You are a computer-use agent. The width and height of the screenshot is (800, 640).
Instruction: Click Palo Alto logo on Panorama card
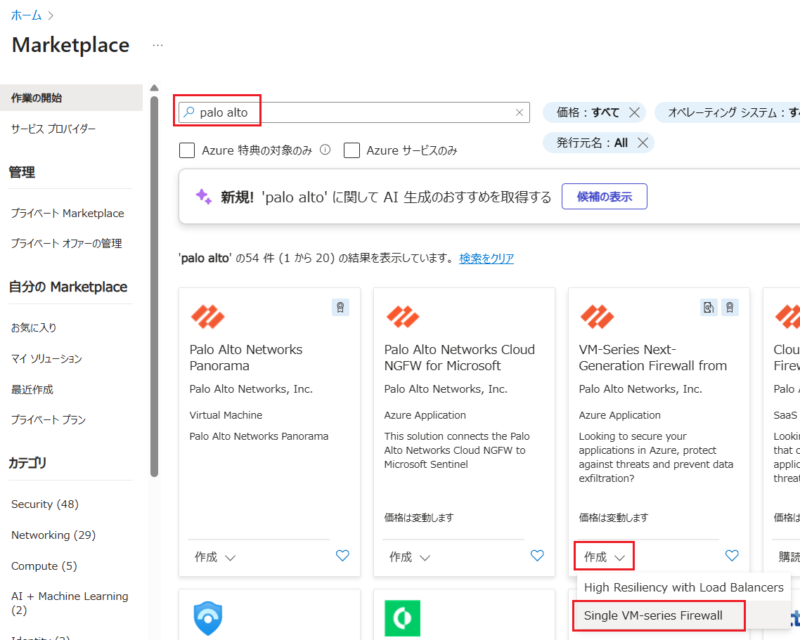pos(208,316)
